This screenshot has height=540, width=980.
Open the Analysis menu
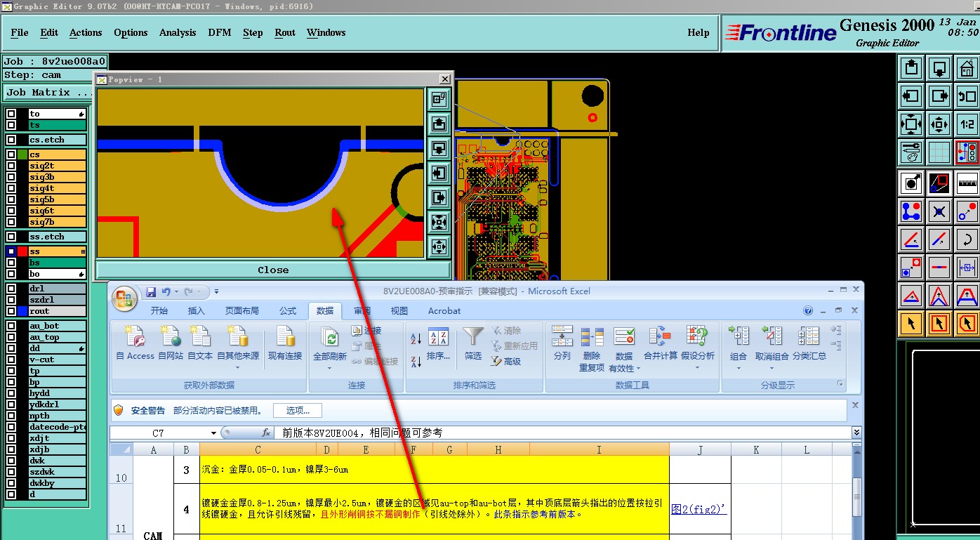coord(178,32)
